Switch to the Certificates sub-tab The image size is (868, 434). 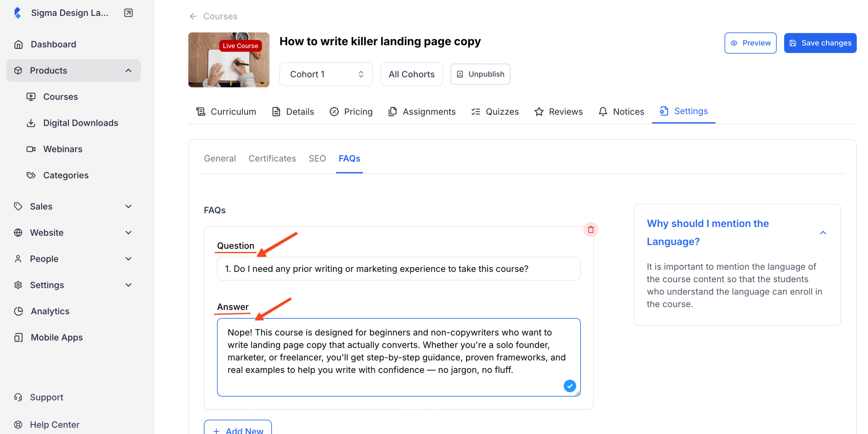272,158
